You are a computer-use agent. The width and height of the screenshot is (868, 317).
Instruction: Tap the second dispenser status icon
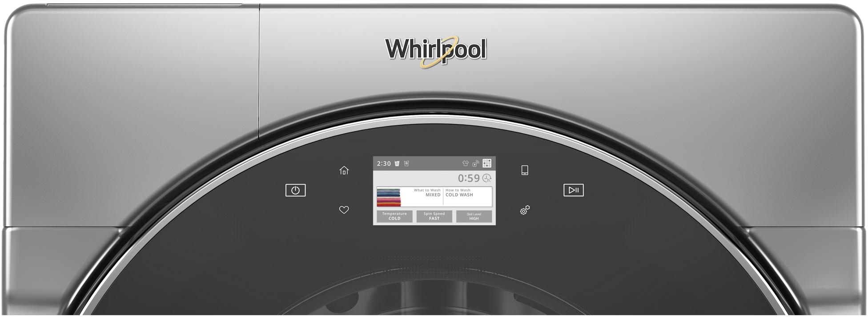[x=406, y=163]
